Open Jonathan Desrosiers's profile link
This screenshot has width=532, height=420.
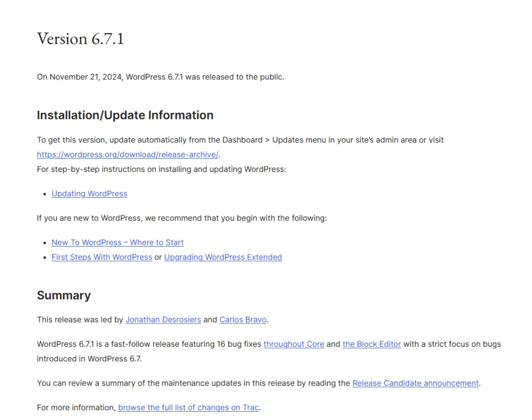click(163, 319)
